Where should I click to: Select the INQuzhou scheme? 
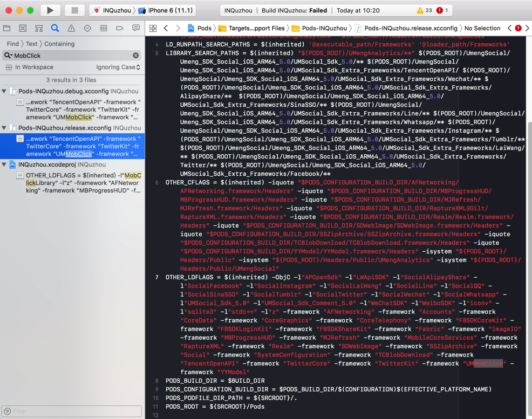pyautogui.click(x=112, y=10)
